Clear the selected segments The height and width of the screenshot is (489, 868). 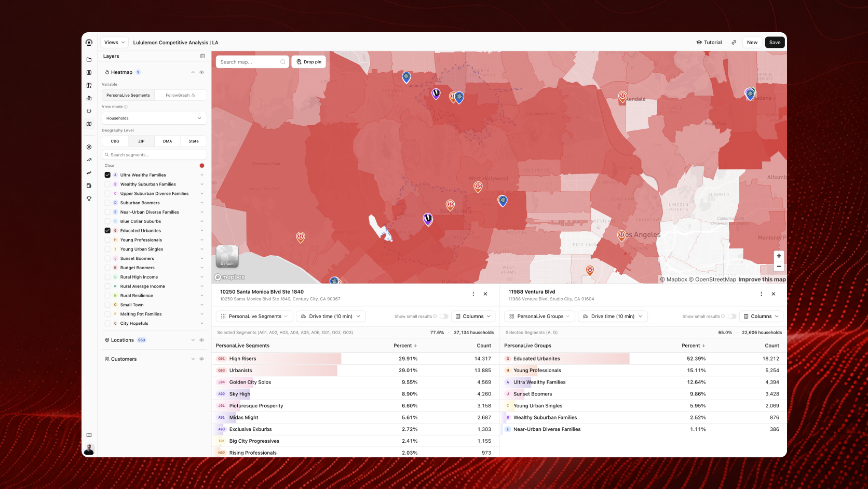pos(110,166)
